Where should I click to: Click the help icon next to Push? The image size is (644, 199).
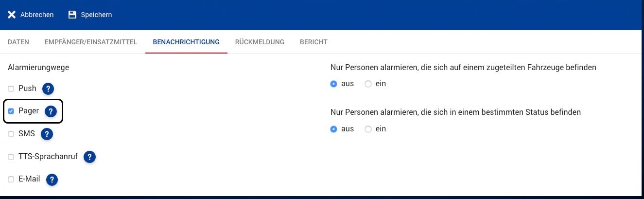tap(48, 89)
